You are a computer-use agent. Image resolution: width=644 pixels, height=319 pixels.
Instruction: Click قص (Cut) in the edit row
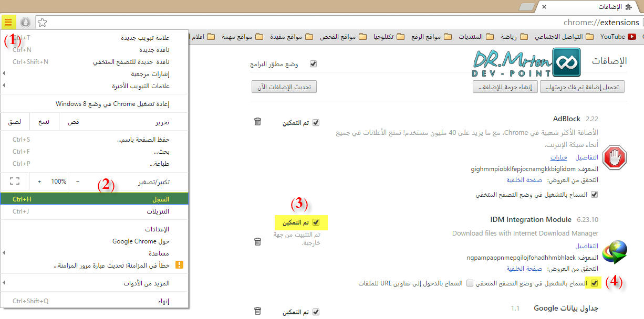tap(74, 122)
